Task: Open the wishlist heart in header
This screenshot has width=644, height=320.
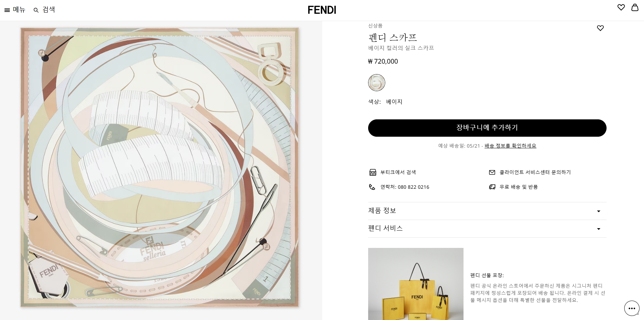Action: [x=621, y=7]
